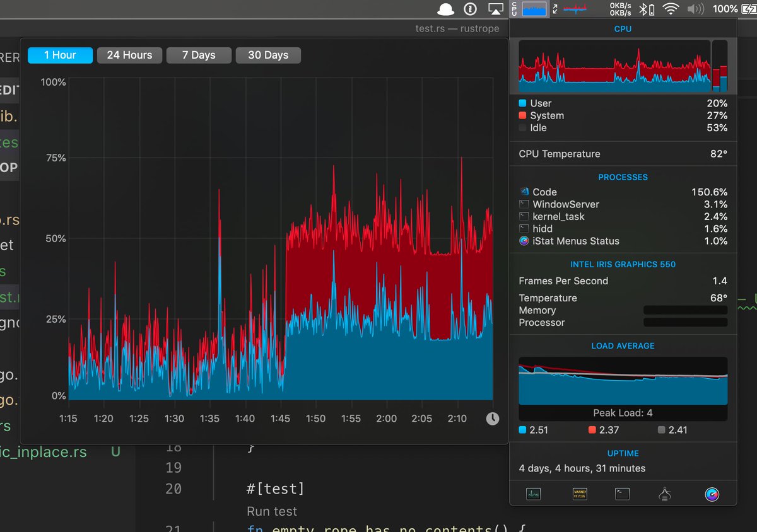Open Activity Monitor from the iStat panel footer
The width and height of the screenshot is (757, 532).
534,494
